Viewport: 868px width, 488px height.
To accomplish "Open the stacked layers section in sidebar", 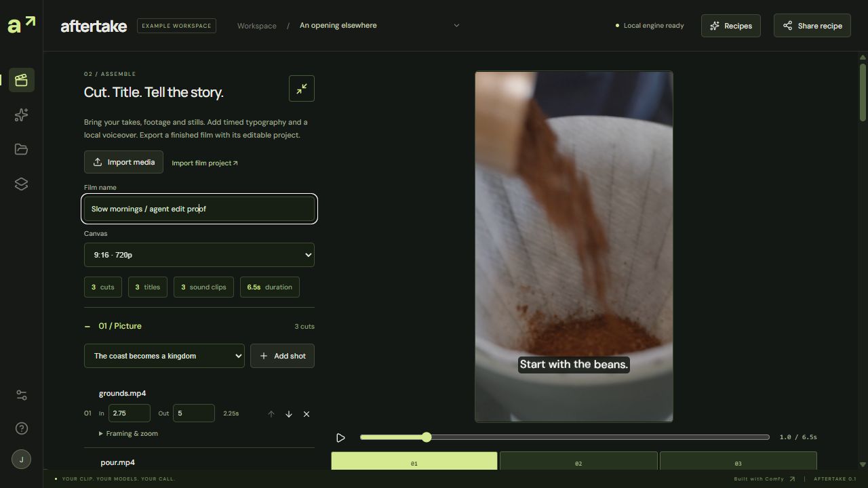I will point(21,184).
